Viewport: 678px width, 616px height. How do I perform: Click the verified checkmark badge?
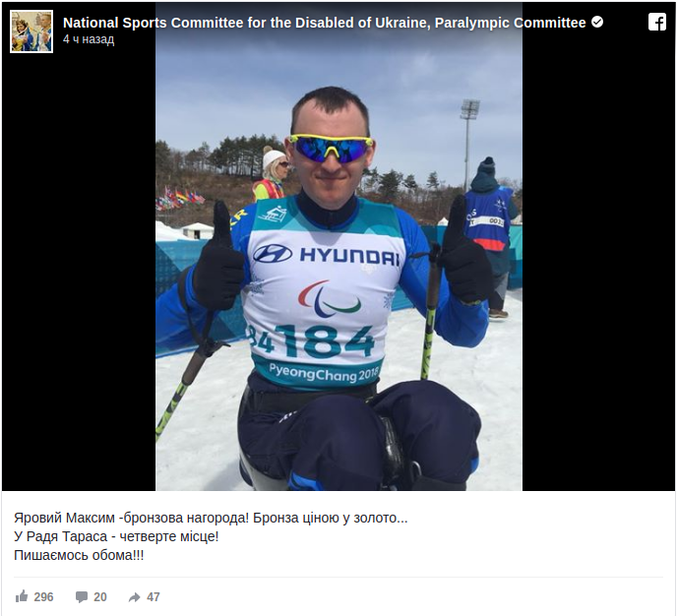[597, 22]
